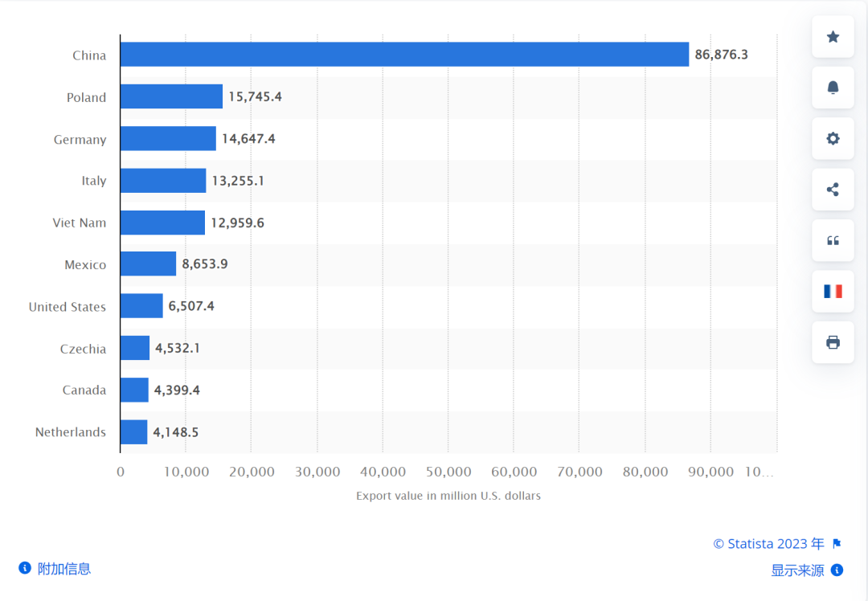
Task: Click the Canada bar
Action: 134,390
